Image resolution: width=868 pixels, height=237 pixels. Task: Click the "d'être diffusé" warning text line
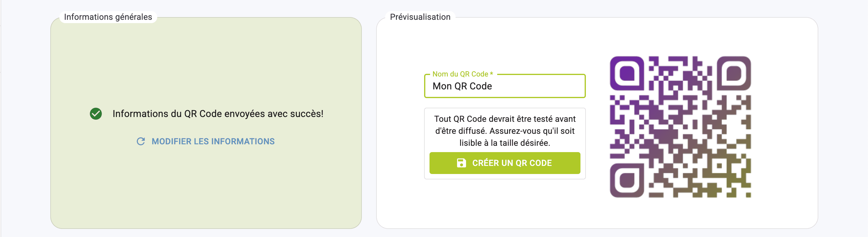(504, 131)
